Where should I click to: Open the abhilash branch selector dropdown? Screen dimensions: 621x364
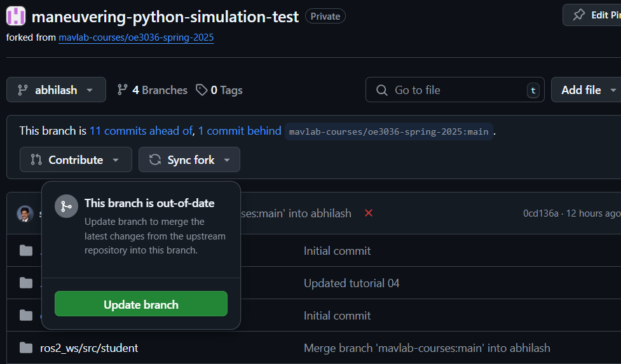(x=56, y=90)
